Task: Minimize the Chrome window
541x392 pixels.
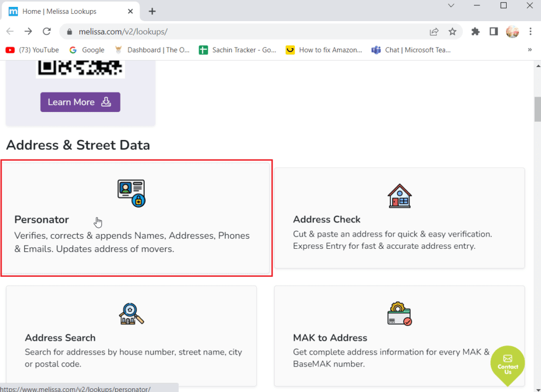Action: pyautogui.click(x=477, y=5)
